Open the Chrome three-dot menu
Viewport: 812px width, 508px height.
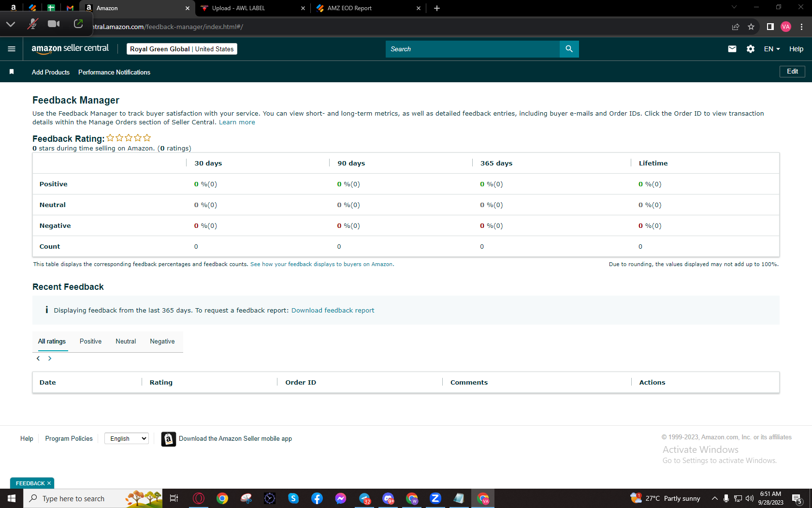coord(801,27)
